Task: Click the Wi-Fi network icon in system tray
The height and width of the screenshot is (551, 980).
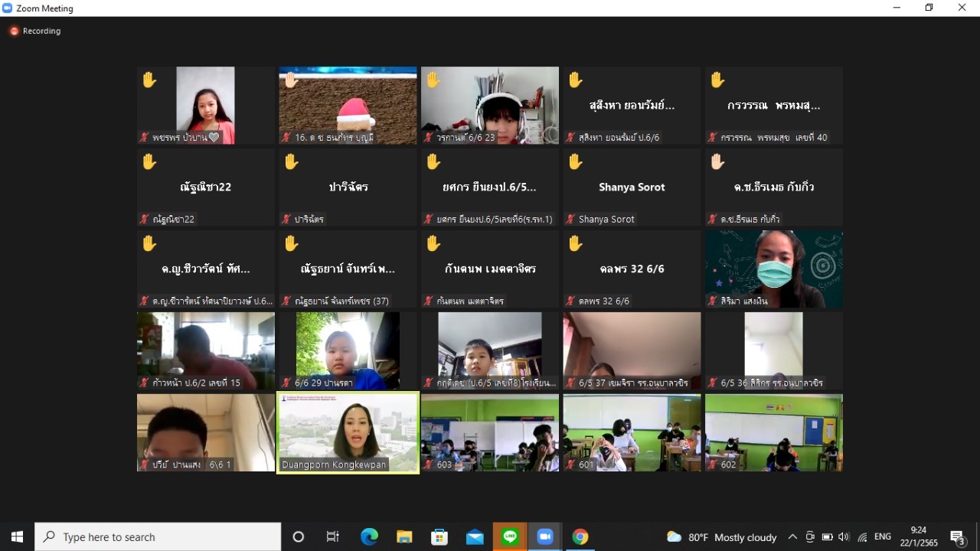Action: point(862,537)
